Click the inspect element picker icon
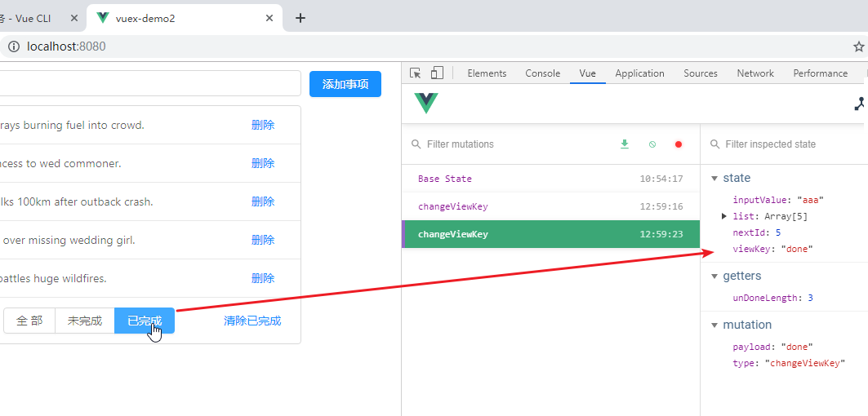The height and width of the screenshot is (416, 868). pyautogui.click(x=416, y=73)
